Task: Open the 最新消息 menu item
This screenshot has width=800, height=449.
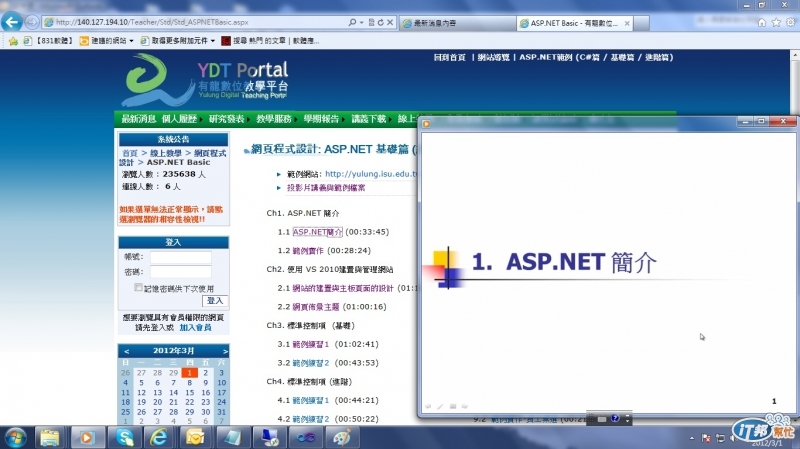Action: coord(138,119)
